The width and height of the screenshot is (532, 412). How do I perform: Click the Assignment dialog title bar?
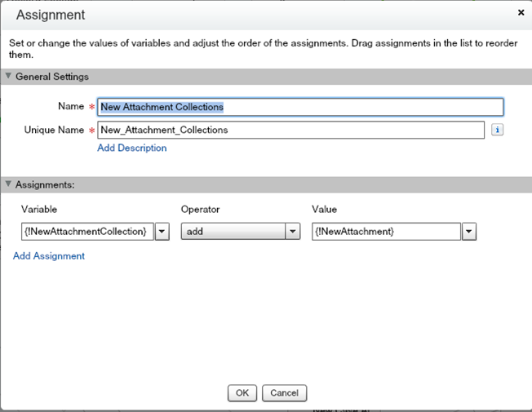click(245, 15)
